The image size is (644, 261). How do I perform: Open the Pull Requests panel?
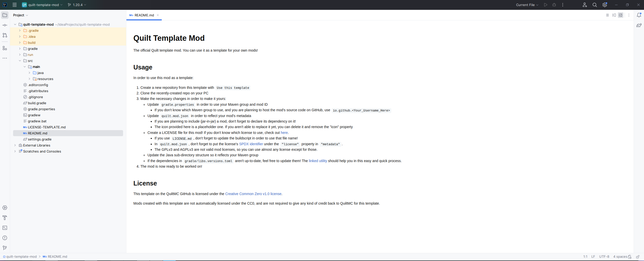pyautogui.click(x=5, y=35)
